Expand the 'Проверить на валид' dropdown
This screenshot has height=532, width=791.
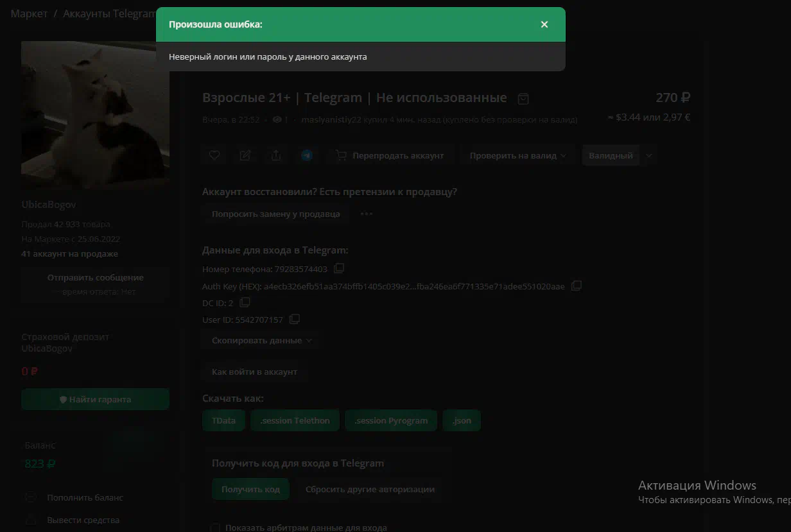point(517,155)
